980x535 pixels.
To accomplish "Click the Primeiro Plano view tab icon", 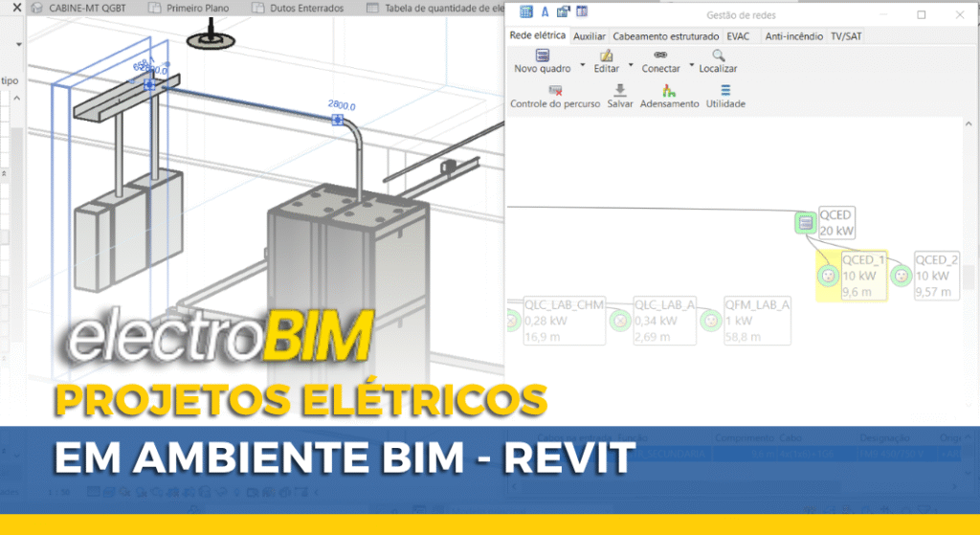I will point(154,8).
